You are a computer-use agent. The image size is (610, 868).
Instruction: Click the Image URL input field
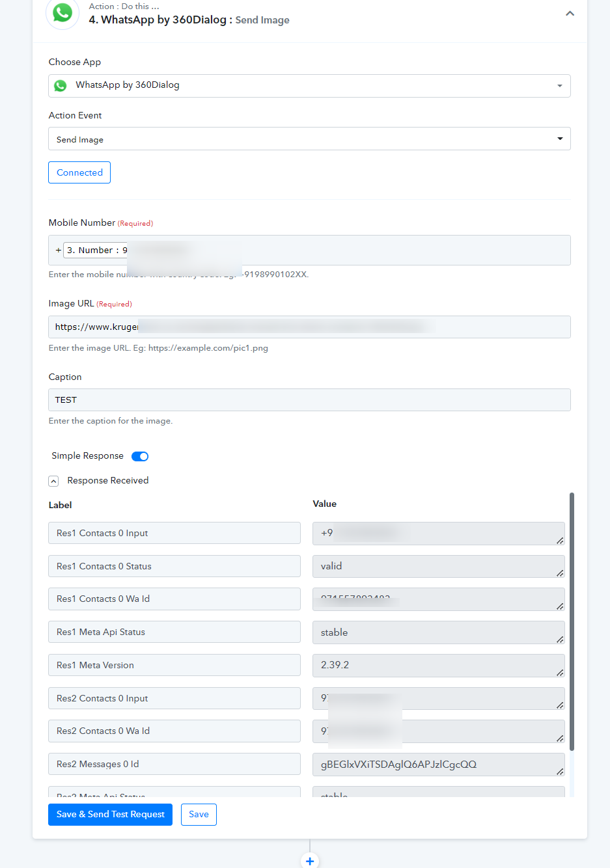coord(309,327)
